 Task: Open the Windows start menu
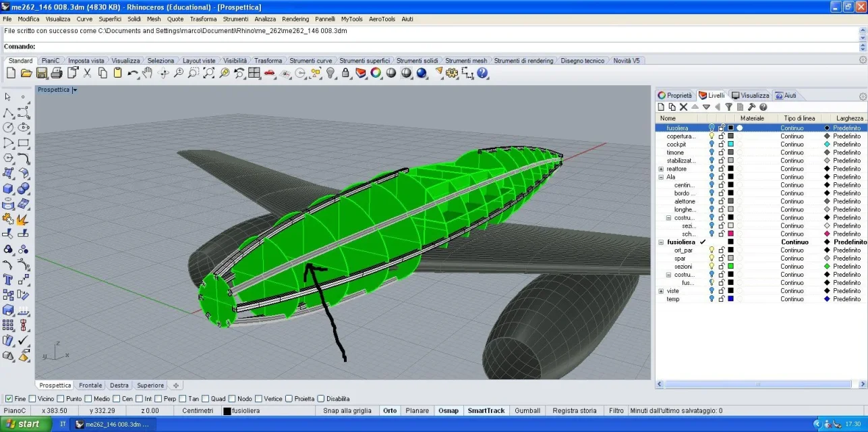24,424
